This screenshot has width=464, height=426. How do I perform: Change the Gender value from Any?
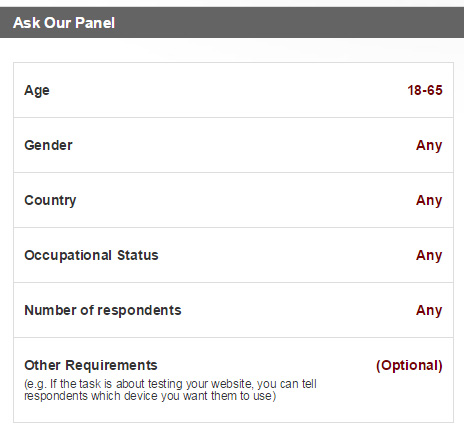[429, 145]
